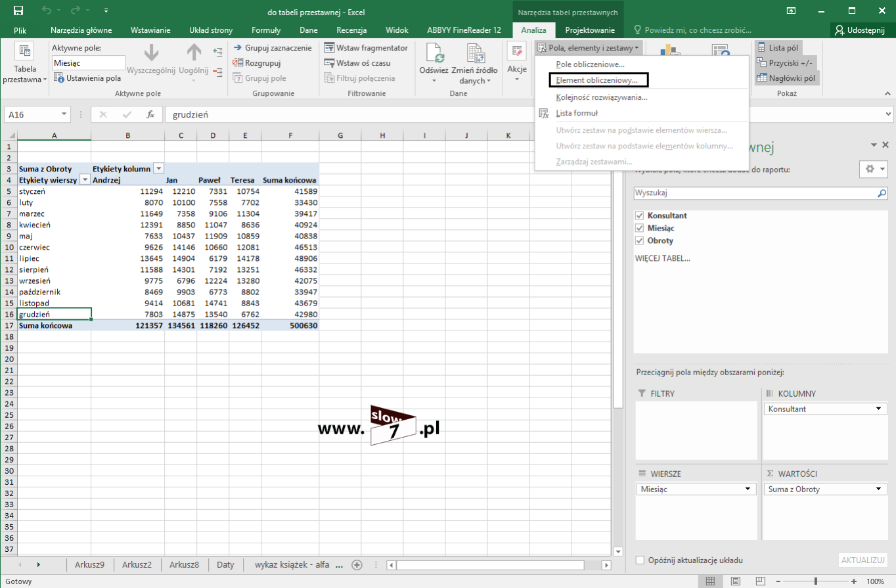The width and height of the screenshot is (896, 588).
Task: Click the Odśwież refresh icon
Action: click(x=434, y=53)
